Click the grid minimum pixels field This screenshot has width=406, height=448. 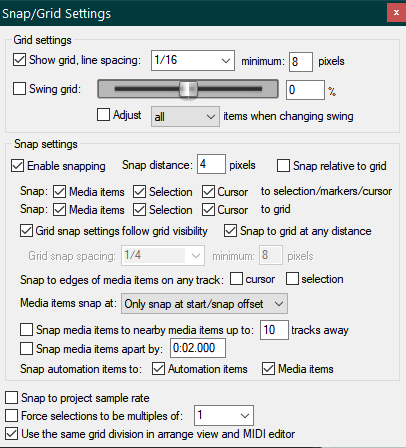click(301, 62)
